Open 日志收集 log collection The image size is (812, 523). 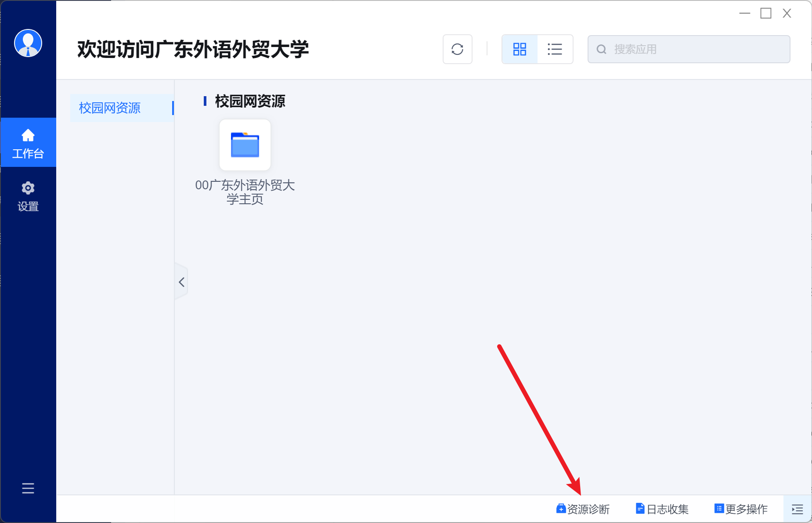click(x=662, y=509)
